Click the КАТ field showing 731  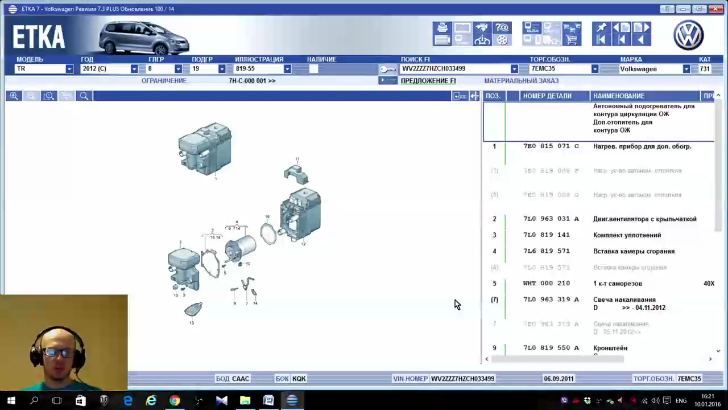(705, 69)
